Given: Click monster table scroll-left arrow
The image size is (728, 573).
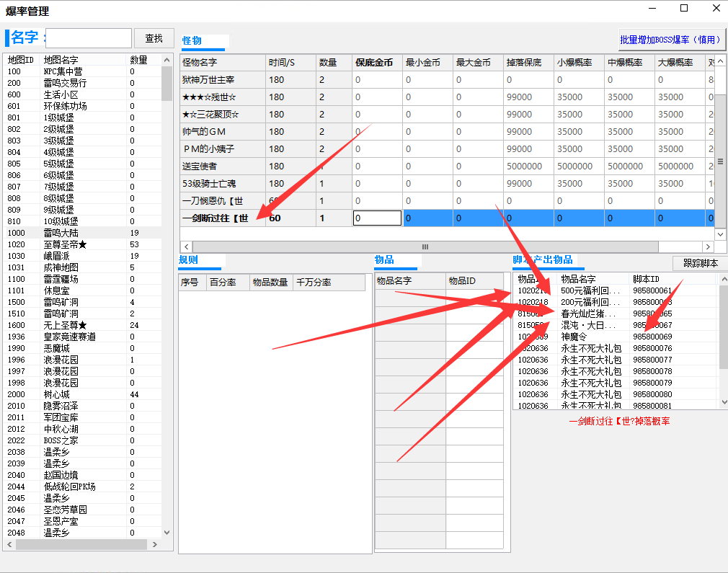Looking at the screenshot, I should point(185,246).
